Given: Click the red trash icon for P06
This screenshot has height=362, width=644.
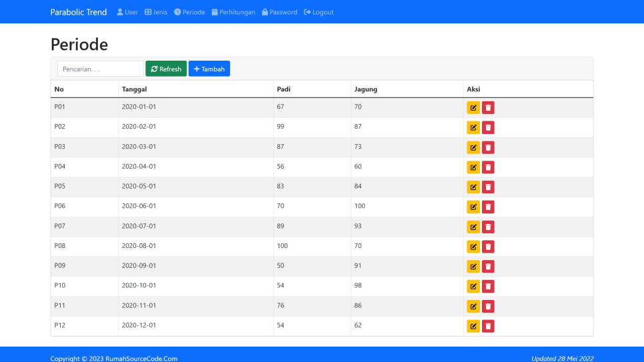Looking at the screenshot, I should (488, 207).
